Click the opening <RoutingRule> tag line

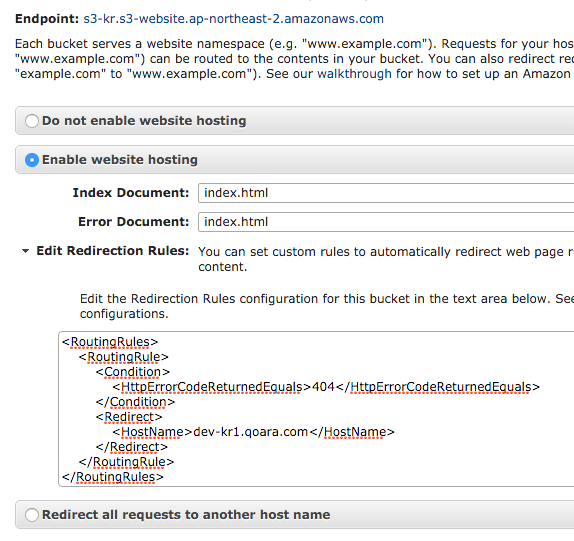[x=124, y=357]
